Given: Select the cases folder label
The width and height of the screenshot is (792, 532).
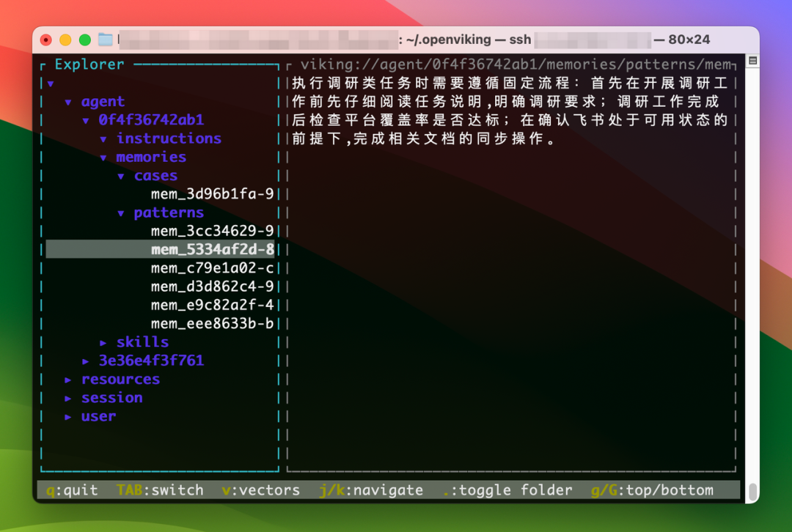Looking at the screenshot, I should [155, 175].
